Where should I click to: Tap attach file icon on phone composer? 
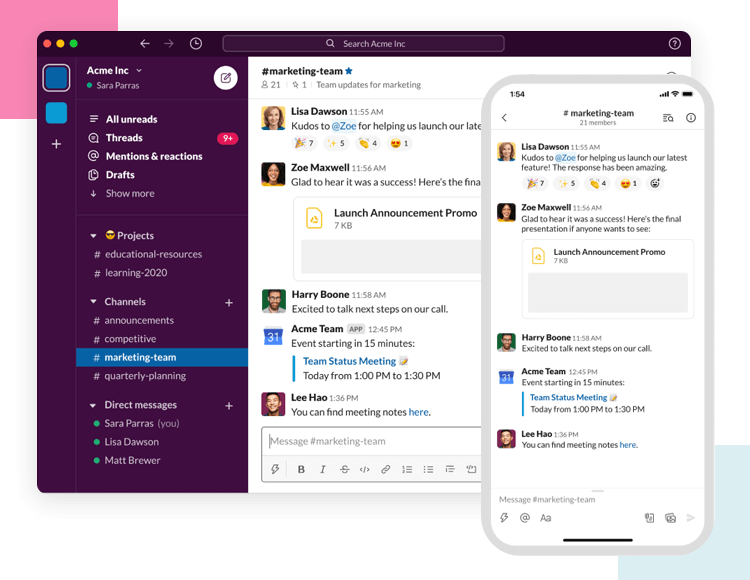pos(649,518)
